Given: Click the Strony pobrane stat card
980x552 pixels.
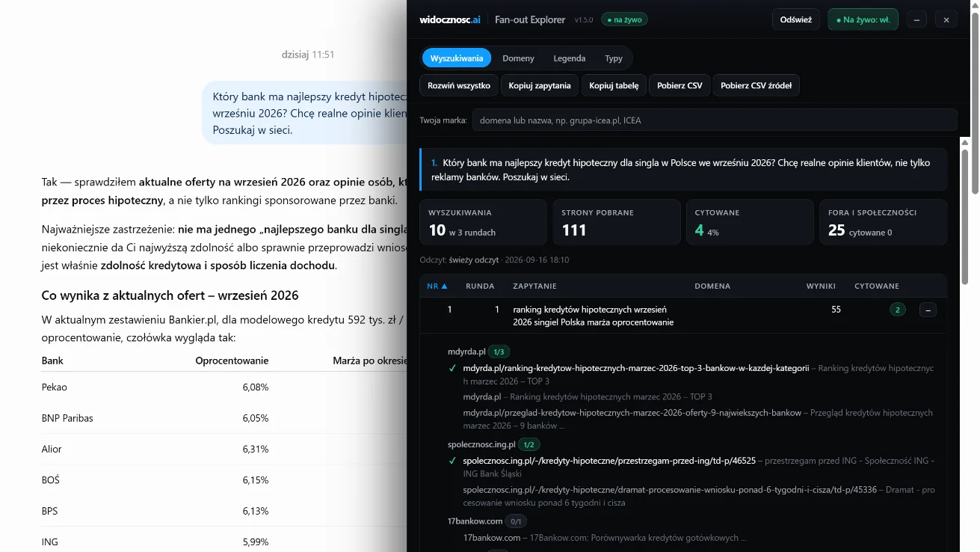Looking at the screenshot, I should [x=617, y=222].
